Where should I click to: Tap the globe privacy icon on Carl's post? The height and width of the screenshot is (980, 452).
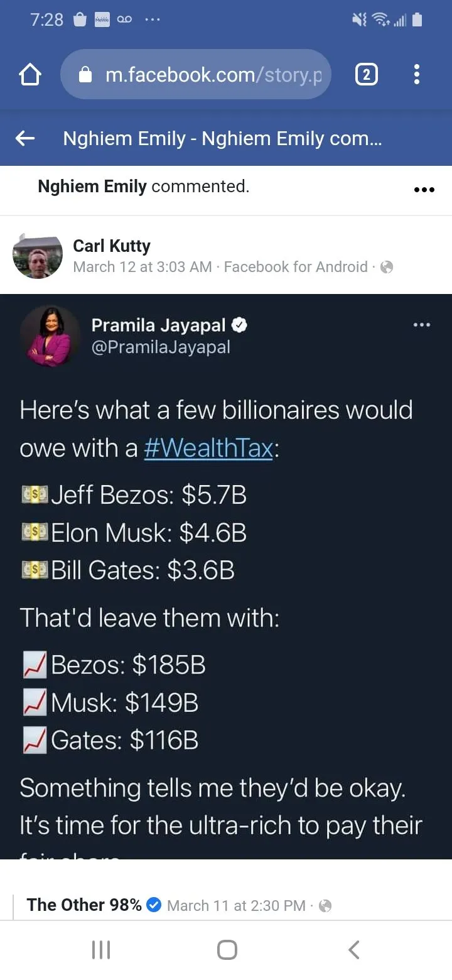coord(387,267)
